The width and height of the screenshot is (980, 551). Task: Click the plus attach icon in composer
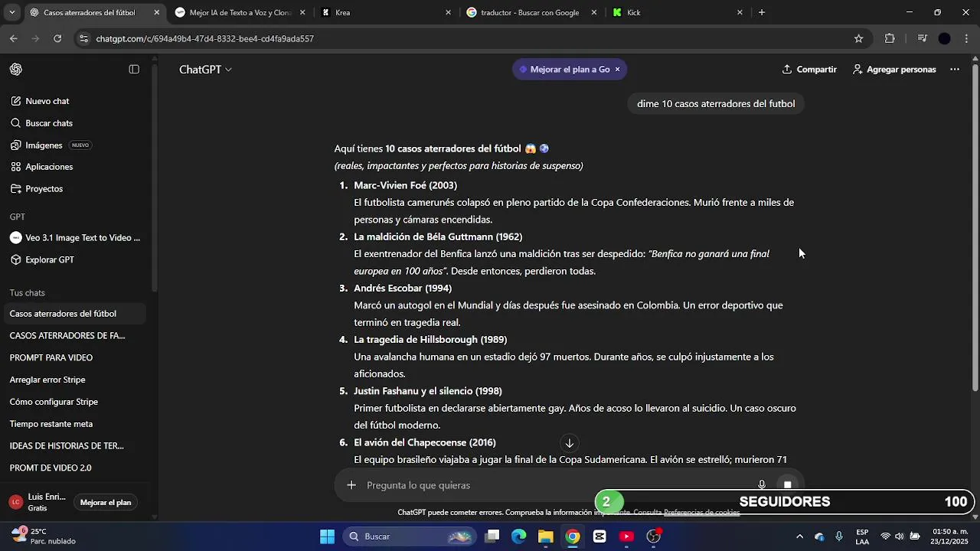[x=351, y=485]
